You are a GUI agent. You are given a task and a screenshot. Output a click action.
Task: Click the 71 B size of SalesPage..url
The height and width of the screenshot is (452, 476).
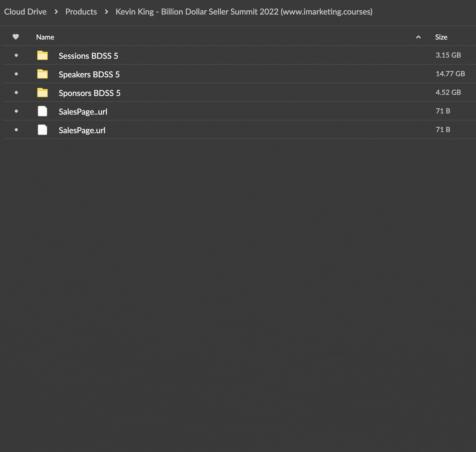443,111
